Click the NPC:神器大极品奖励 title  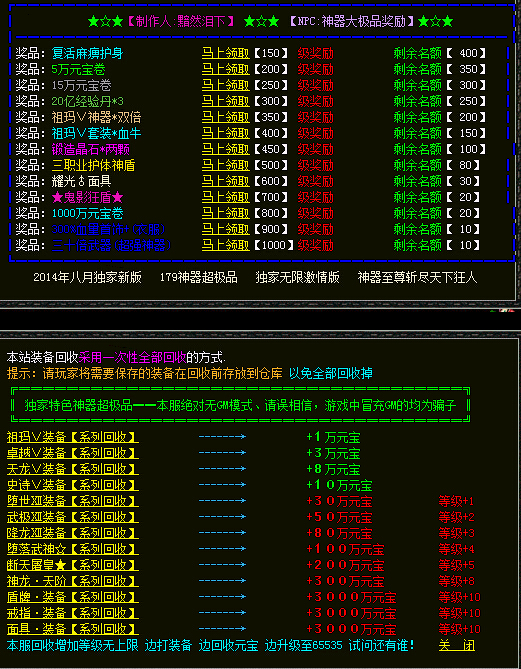point(352,22)
